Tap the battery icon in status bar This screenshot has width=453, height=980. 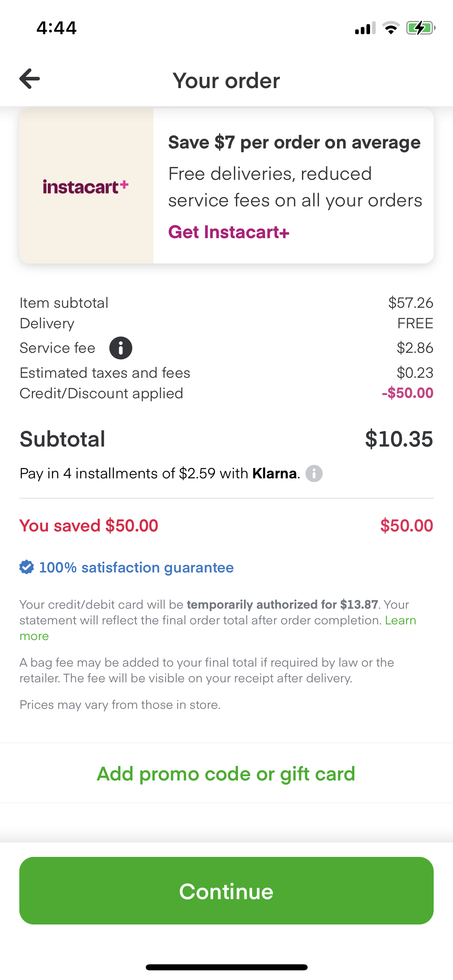(x=420, y=28)
